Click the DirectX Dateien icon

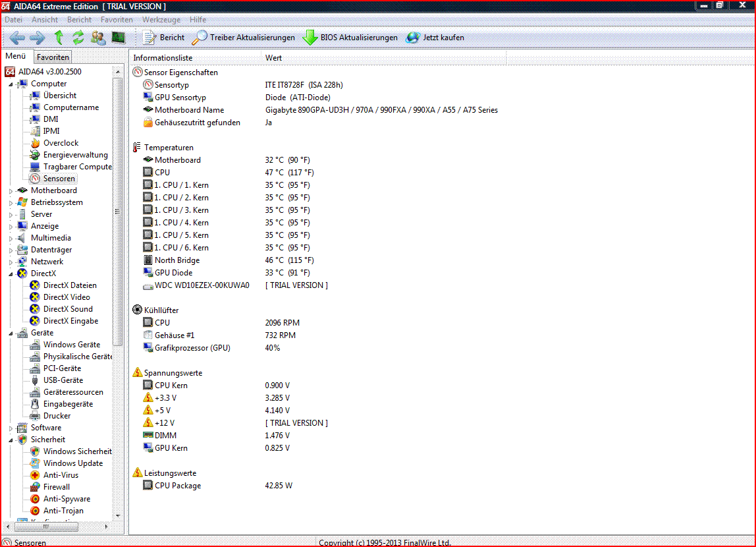click(35, 285)
